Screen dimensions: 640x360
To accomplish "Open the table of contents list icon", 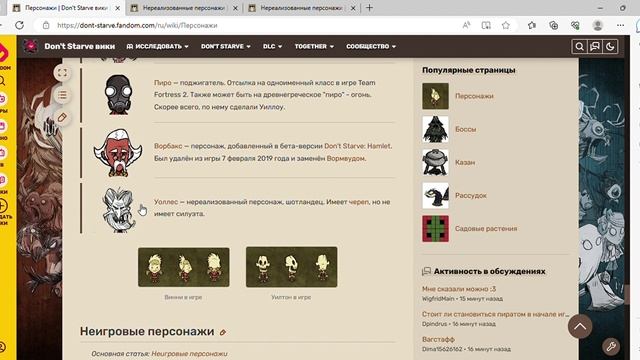I will 62,95.
